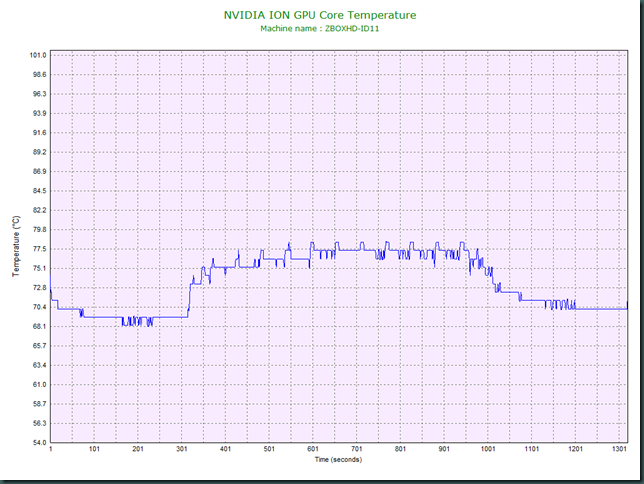Click the 63.4 y-axis value

coord(39,365)
